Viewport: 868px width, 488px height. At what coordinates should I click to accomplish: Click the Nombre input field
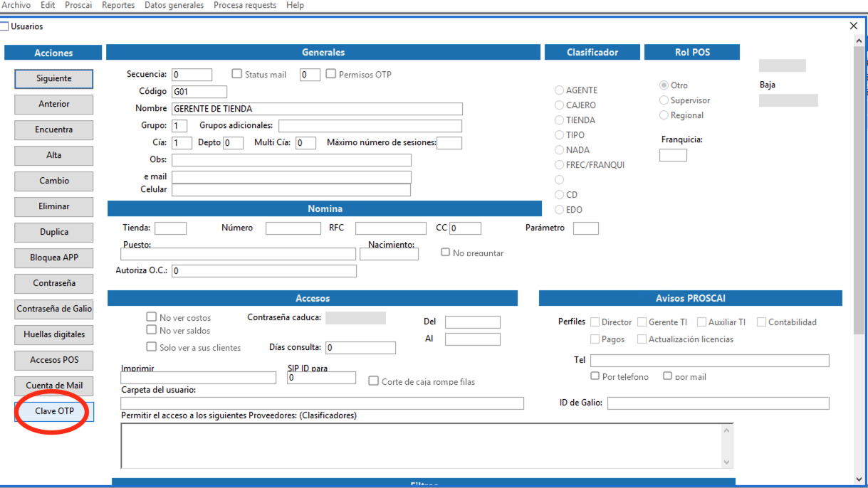pyautogui.click(x=317, y=109)
